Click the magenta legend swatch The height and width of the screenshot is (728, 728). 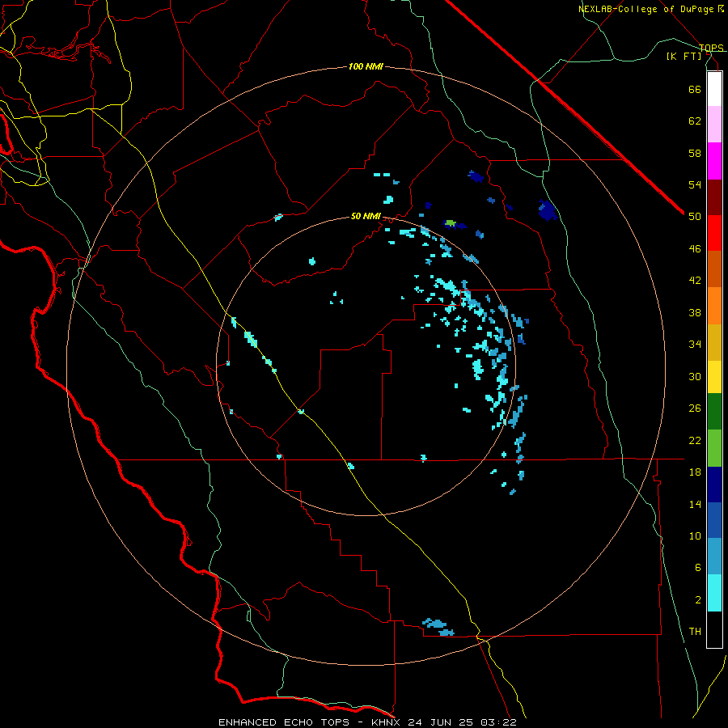pos(714,161)
